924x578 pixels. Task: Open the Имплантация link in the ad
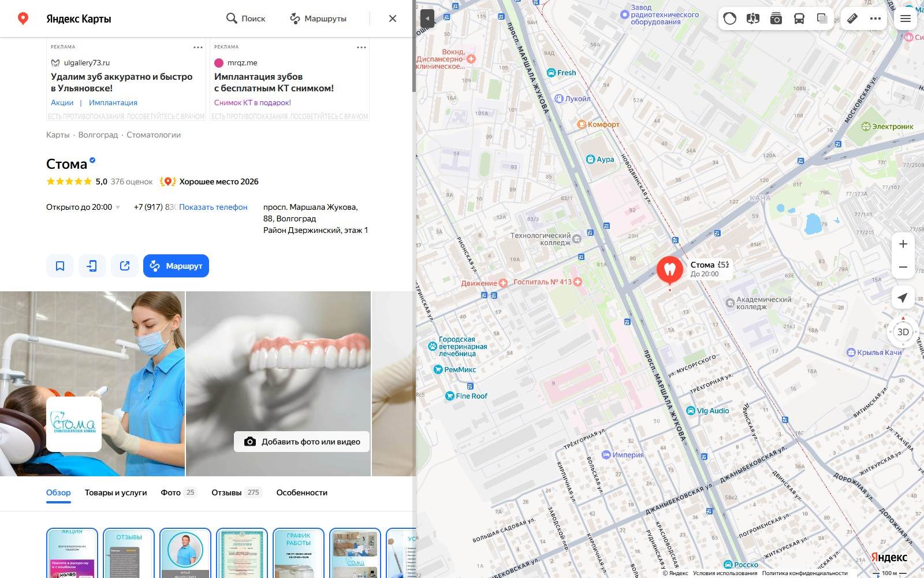point(113,102)
